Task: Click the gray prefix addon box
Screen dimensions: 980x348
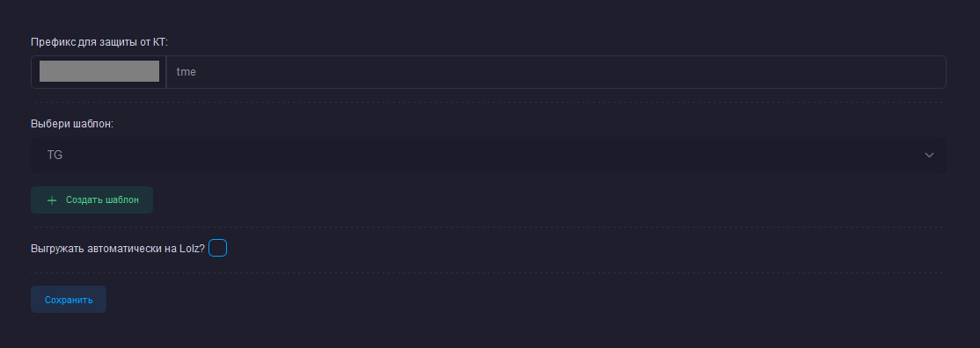Action: (99, 72)
